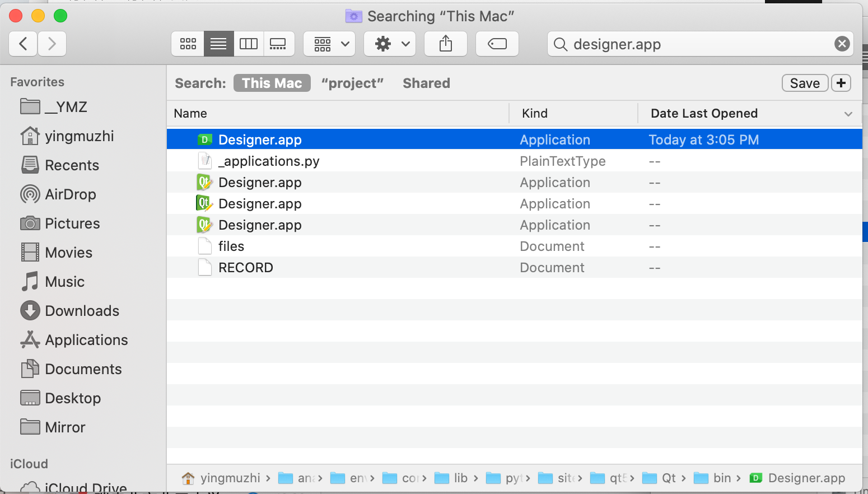Click the files document icon
The height and width of the screenshot is (494, 868).
click(205, 246)
